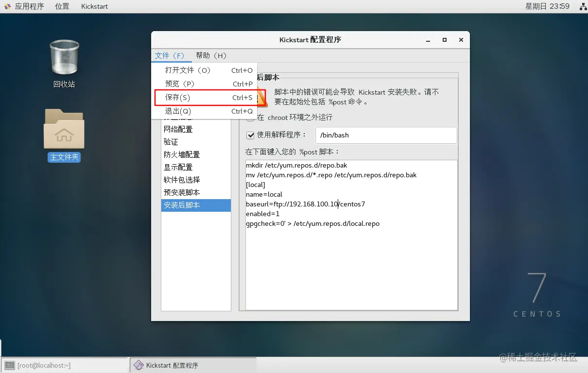The height and width of the screenshot is (373, 588).
Task: Toggle 'run outside chroot environment' checkbox
Action: [251, 118]
